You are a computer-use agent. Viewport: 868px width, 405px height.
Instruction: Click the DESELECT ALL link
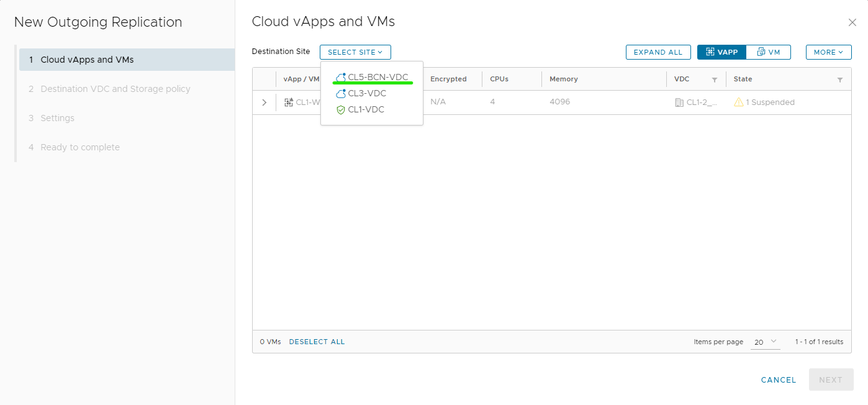[x=317, y=342]
